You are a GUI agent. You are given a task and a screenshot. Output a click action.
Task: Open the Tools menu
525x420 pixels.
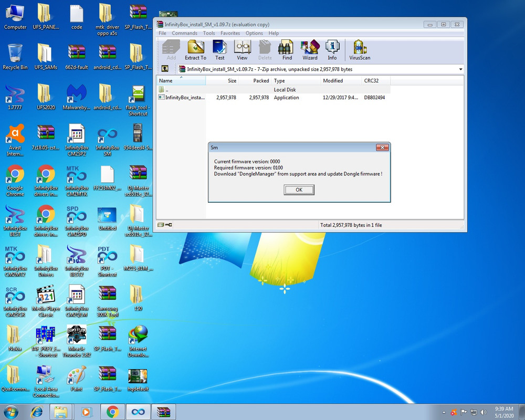click(209, 33)
